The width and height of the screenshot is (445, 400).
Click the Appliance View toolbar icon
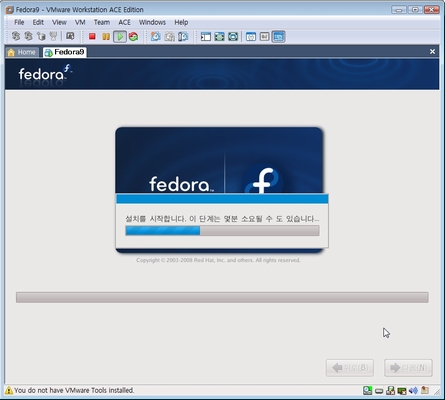(x=264, y=36)
